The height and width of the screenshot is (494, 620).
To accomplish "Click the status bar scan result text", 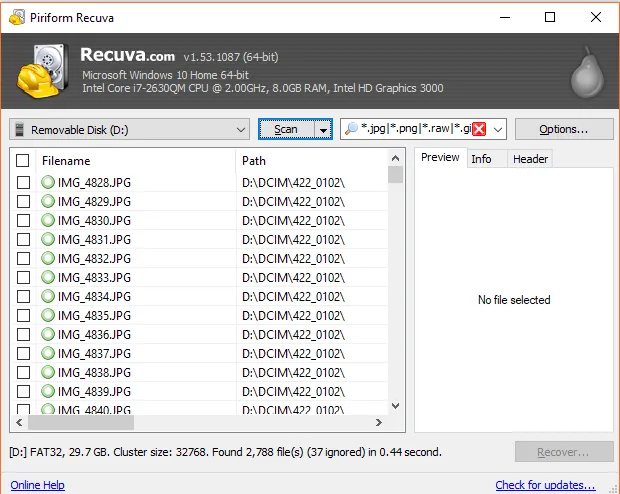I will click(225, 452).
